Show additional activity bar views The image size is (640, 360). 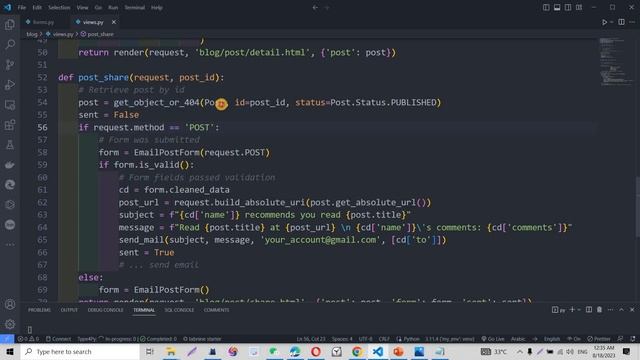[10, 244]
